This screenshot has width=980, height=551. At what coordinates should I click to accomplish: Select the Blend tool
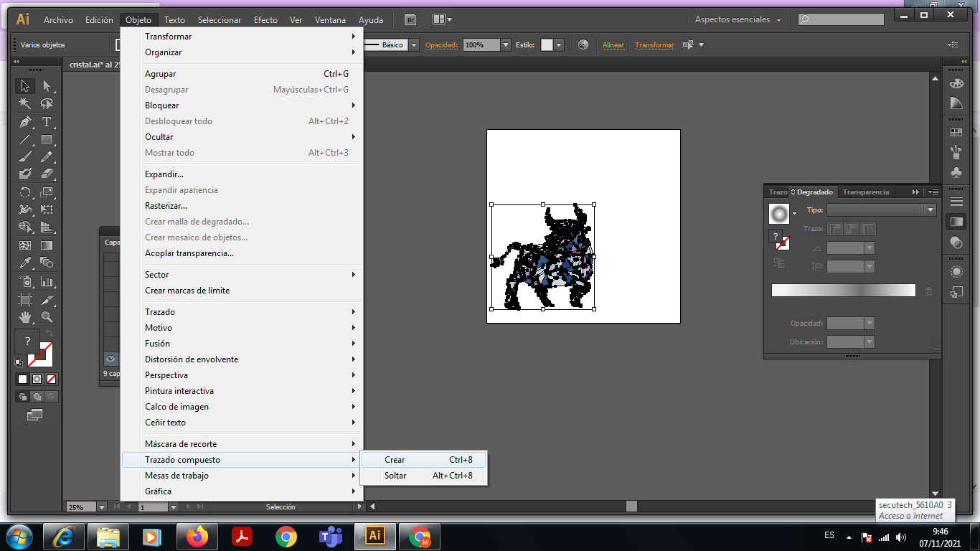(47, 263)
